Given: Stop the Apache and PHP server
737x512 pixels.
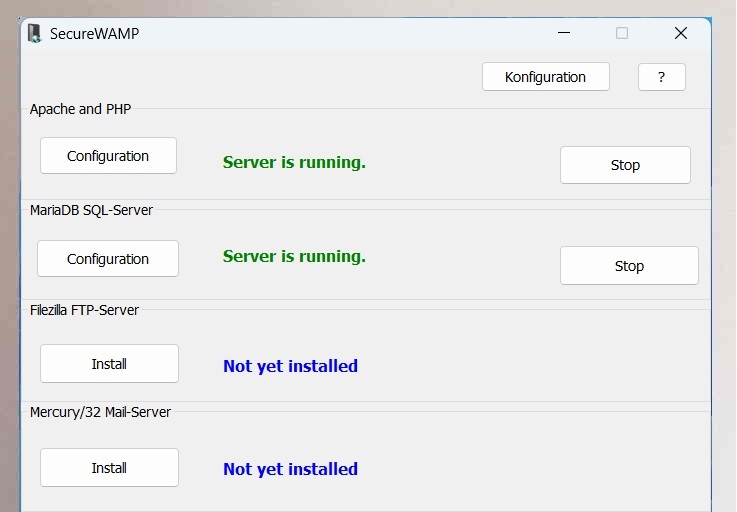Looking at the screenshot, I should (625, 165).
